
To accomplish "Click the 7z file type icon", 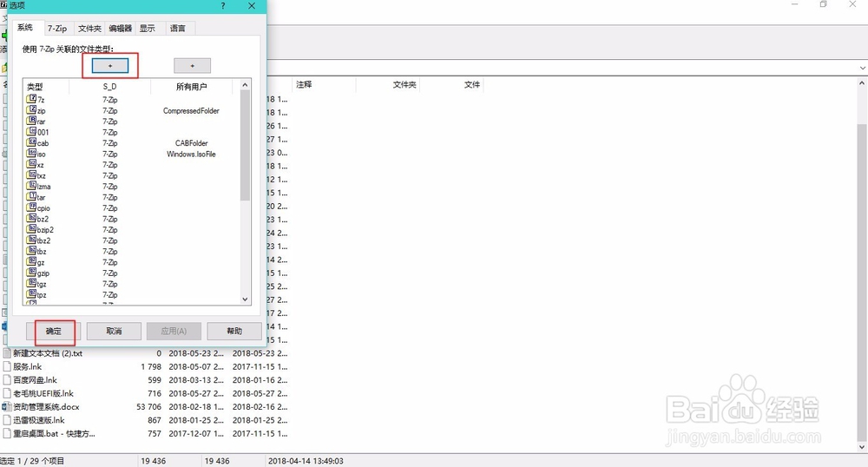I will 31,99.
